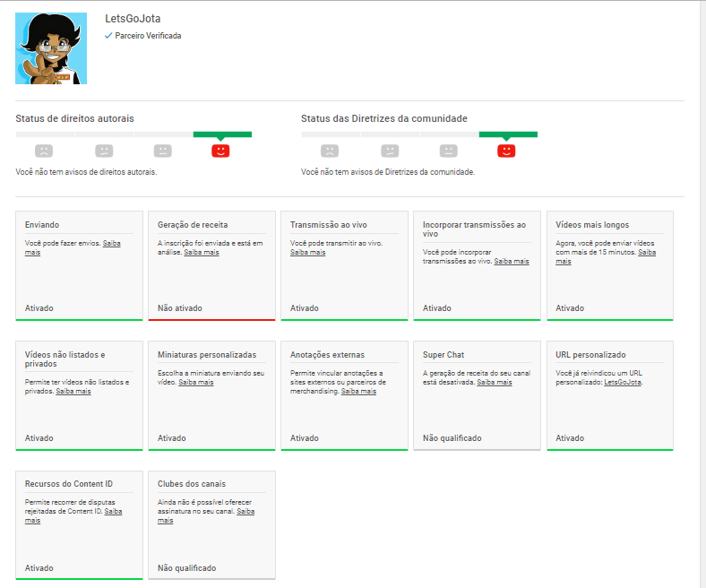The image size is (706, 588).
Task: Click the Status de direitos autorais heading
Action: (74, 118)
